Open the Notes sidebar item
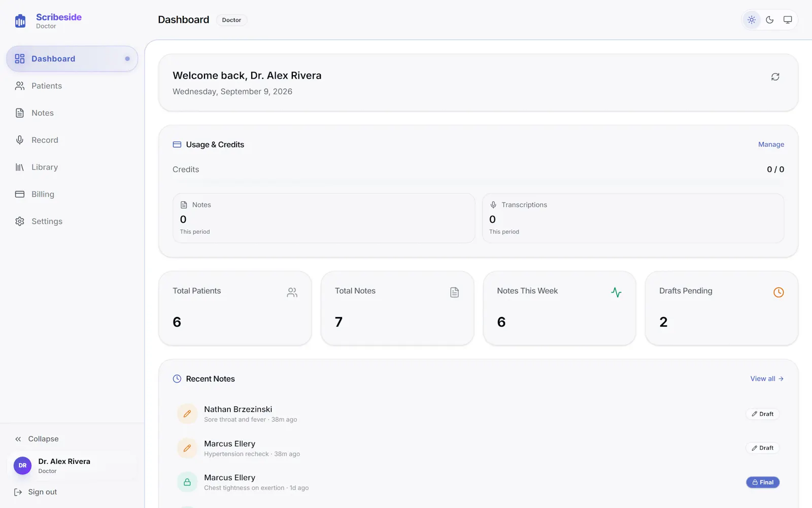 click(72, 113)
